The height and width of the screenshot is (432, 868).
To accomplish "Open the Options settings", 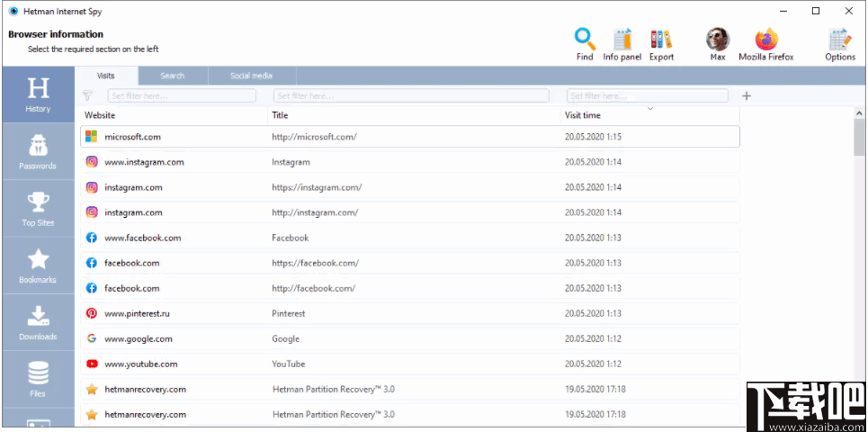I will (840, 44).
